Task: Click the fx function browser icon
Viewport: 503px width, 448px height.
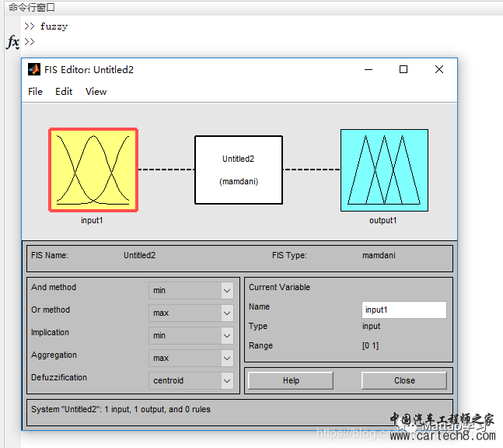Action: (13, 42)
